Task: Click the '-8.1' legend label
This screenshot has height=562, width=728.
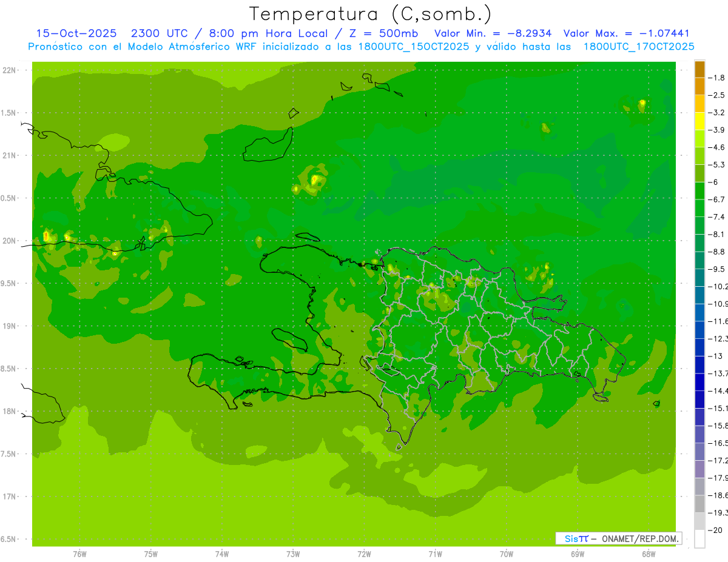Action: pyautogui.click(x=716, y=234)
